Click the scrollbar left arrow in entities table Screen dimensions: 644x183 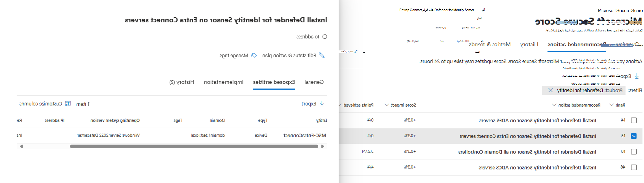[x=21, y=146]
